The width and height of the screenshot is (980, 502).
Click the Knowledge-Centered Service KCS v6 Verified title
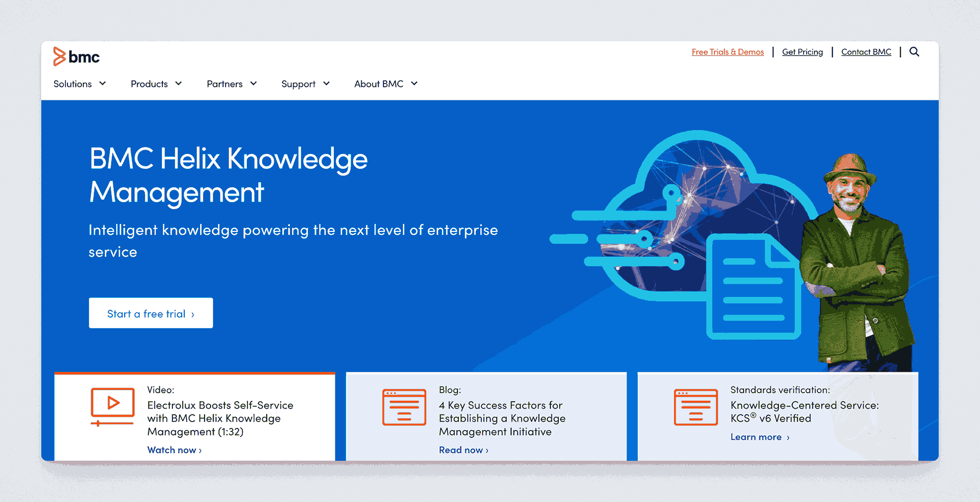click(805, 412)
